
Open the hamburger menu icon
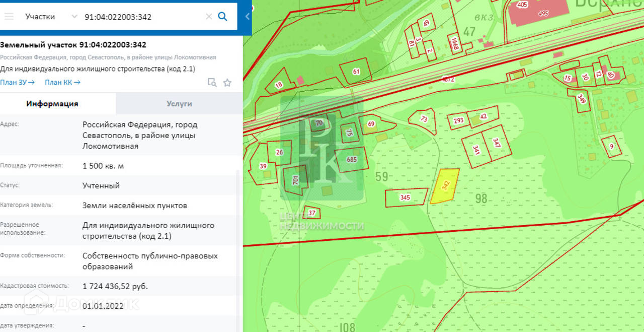tap(9, 17)
